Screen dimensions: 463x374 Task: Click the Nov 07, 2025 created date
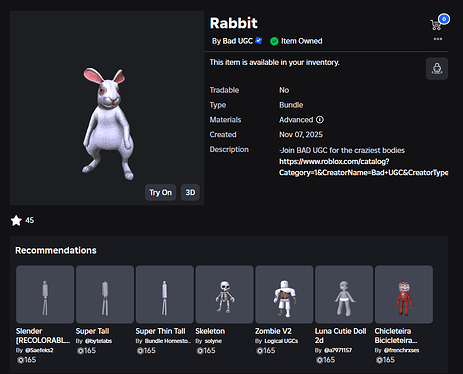click(301, 135)
